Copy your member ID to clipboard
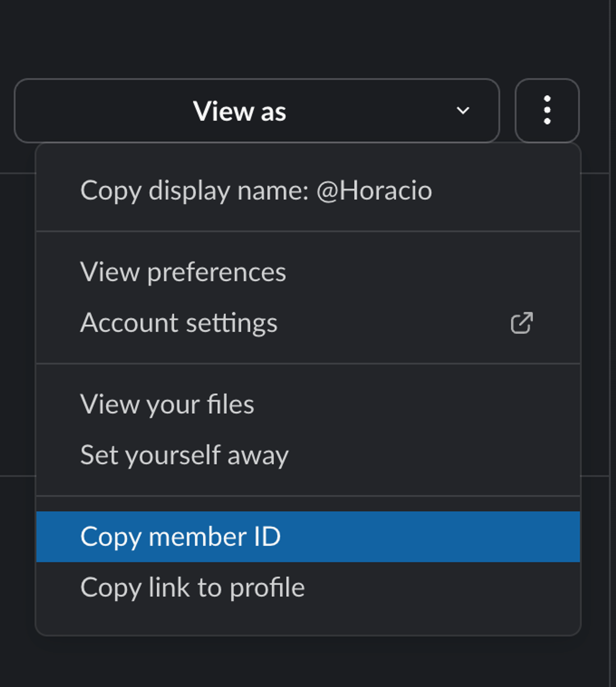 pos(180,537)
